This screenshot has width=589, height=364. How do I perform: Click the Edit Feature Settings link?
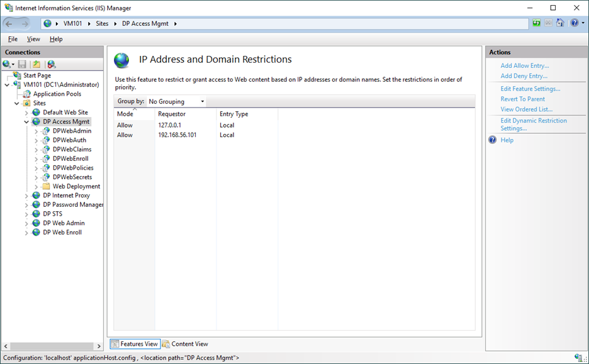point(530,89)
